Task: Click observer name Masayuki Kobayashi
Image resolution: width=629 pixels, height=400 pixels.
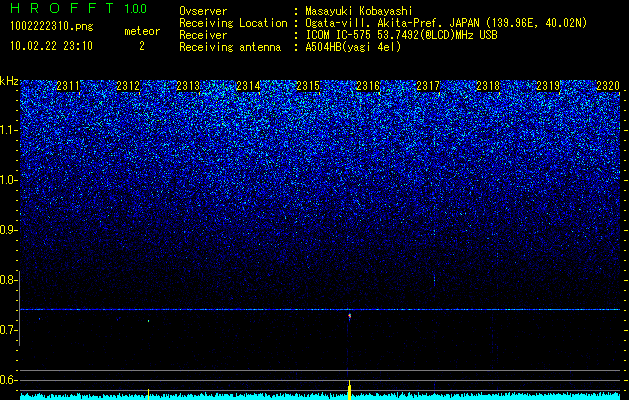Action: click(359, 11)
